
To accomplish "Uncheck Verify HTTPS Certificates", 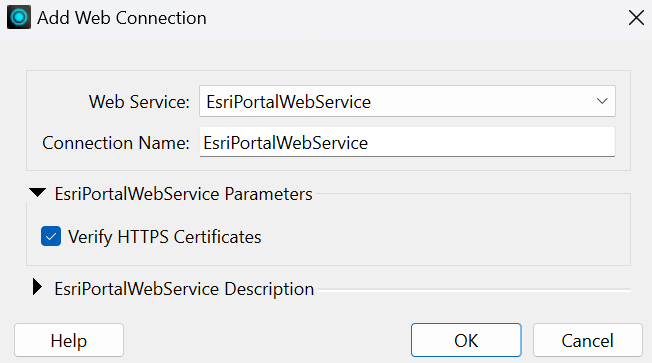I will coord(51,236).
